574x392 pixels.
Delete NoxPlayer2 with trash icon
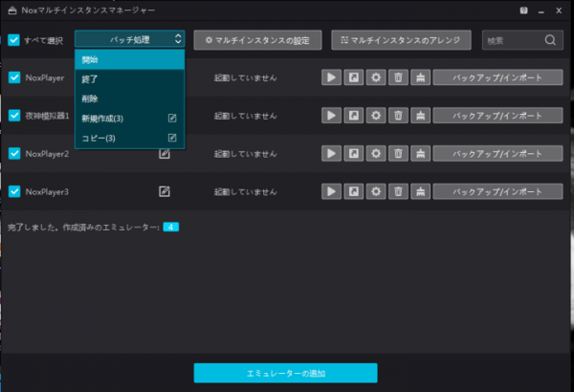tap(398, 154)
